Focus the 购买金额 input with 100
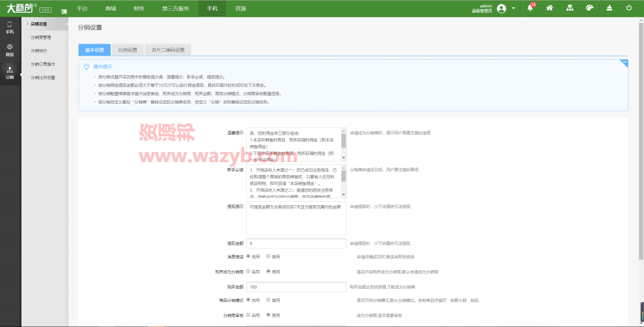644x327 pixels. pyautogui.click(x=296, y=287)
